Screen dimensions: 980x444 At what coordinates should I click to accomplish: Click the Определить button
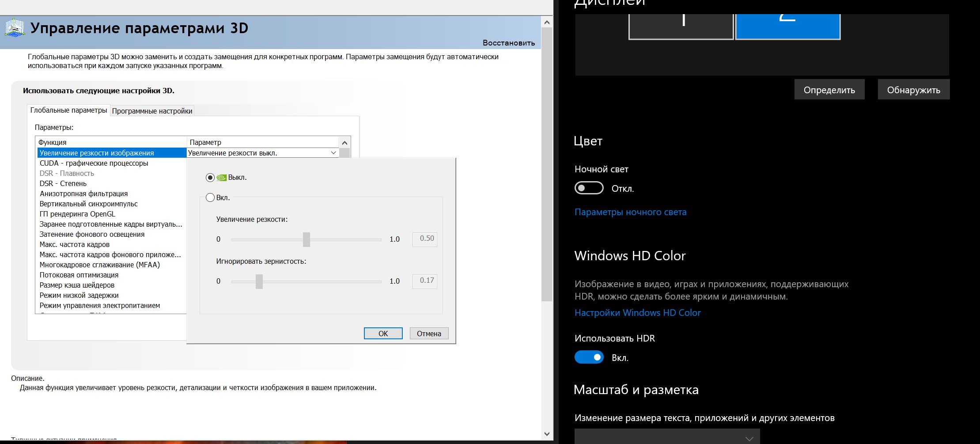coord(829,90)
